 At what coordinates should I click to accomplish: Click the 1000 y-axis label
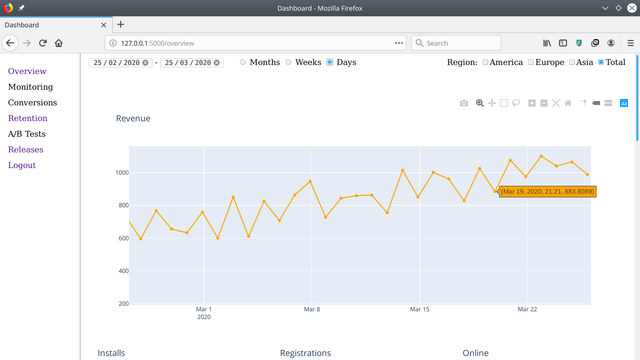pos(122,173)
